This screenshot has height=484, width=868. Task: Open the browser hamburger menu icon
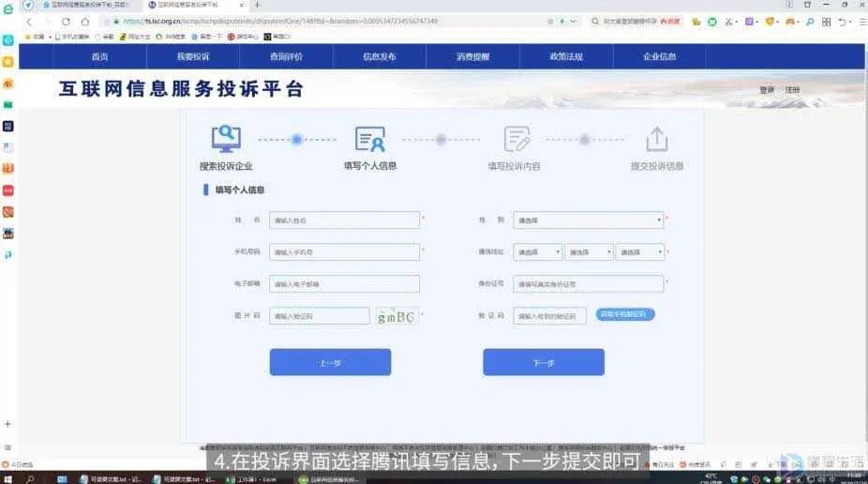click(x=862, y=22)
